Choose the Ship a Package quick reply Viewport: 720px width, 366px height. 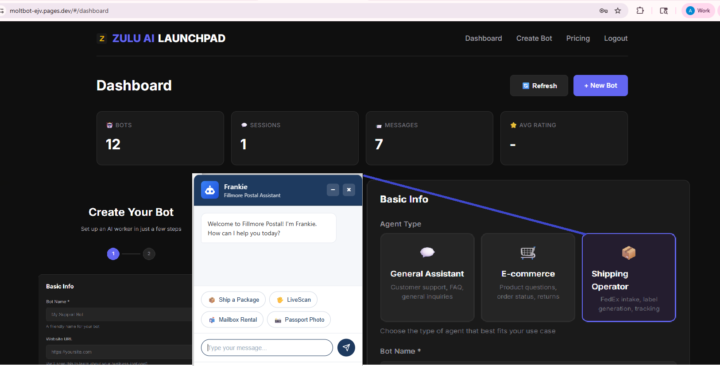click(233, 300)
